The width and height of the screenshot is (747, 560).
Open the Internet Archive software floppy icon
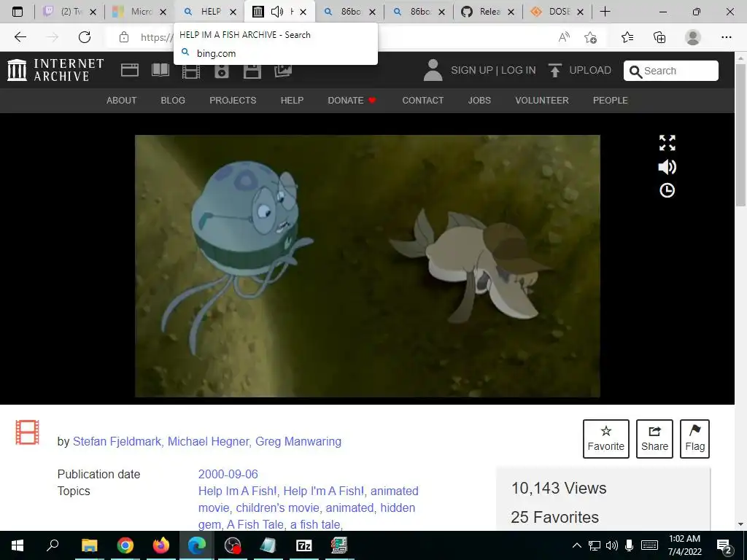click(252, 71)
